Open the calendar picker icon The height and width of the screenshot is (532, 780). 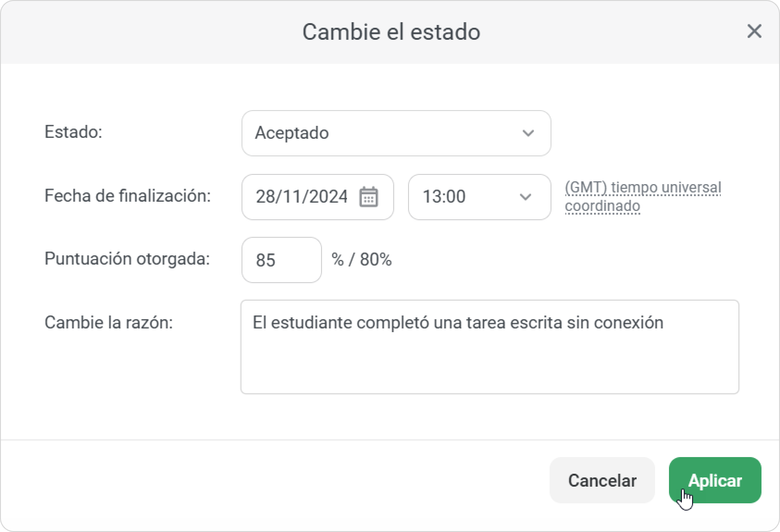pos(369,197)
